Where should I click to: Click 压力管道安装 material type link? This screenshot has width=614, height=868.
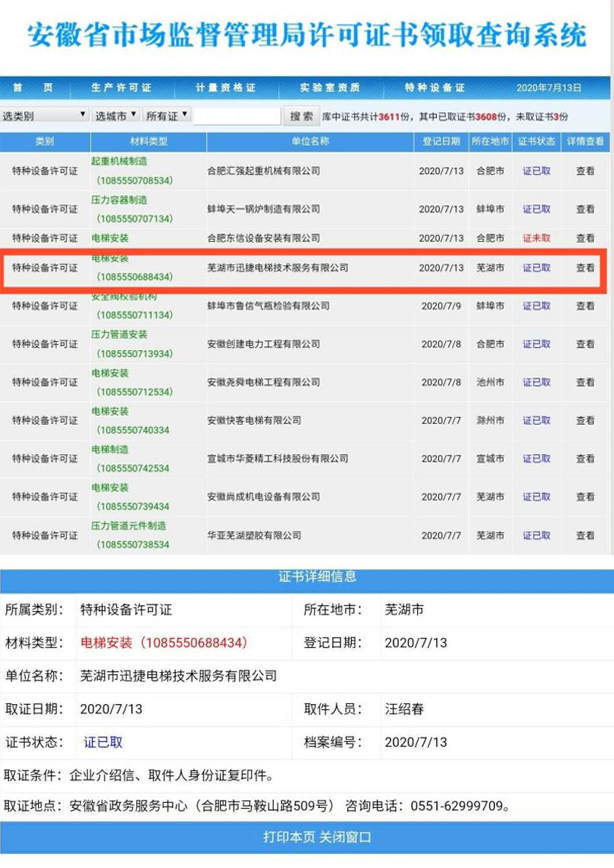click(x=119, y=334)
